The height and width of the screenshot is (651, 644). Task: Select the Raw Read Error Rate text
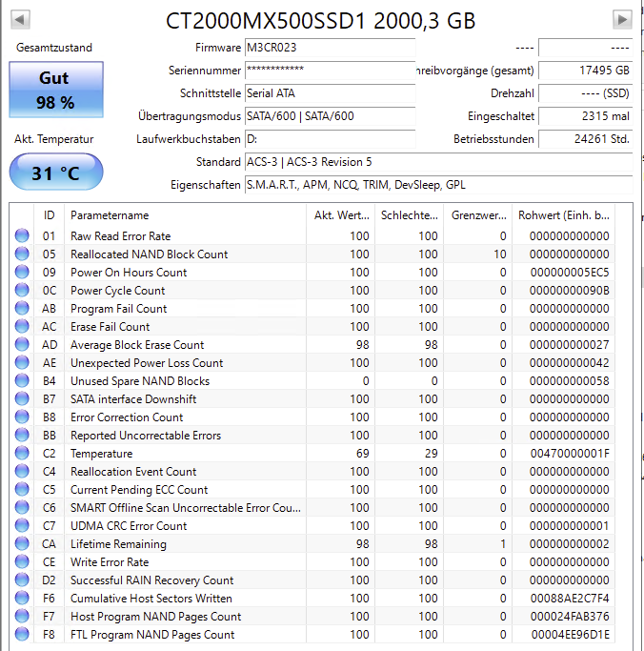pos(120,236)
